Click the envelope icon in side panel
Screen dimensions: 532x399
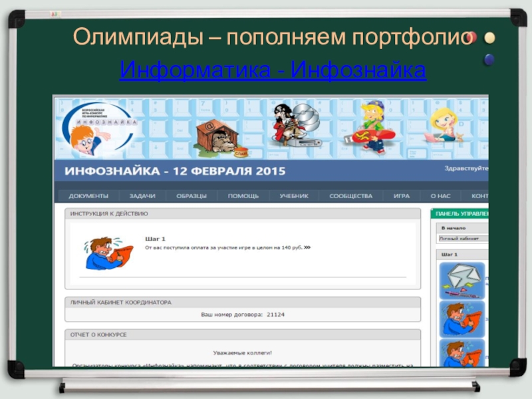(x=462, y=280)
